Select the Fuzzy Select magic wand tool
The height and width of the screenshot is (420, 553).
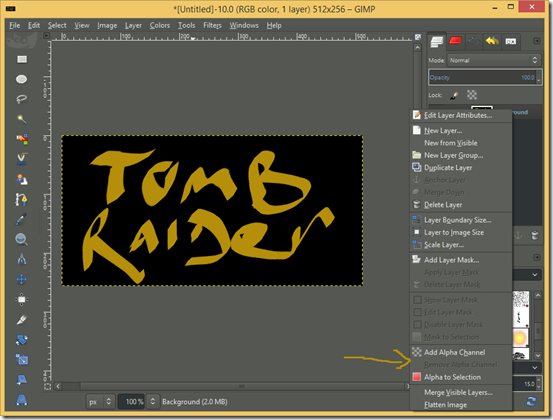point(22,119)
